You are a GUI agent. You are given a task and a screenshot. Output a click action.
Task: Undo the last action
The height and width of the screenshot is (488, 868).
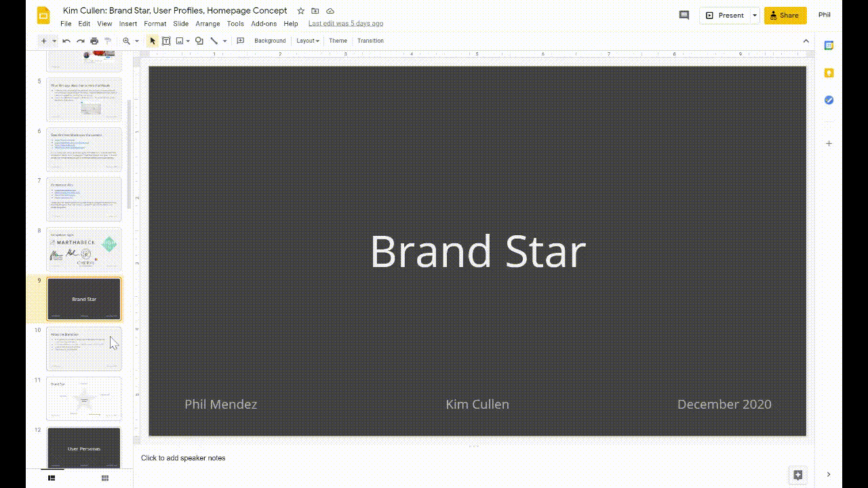pos(66,41)
